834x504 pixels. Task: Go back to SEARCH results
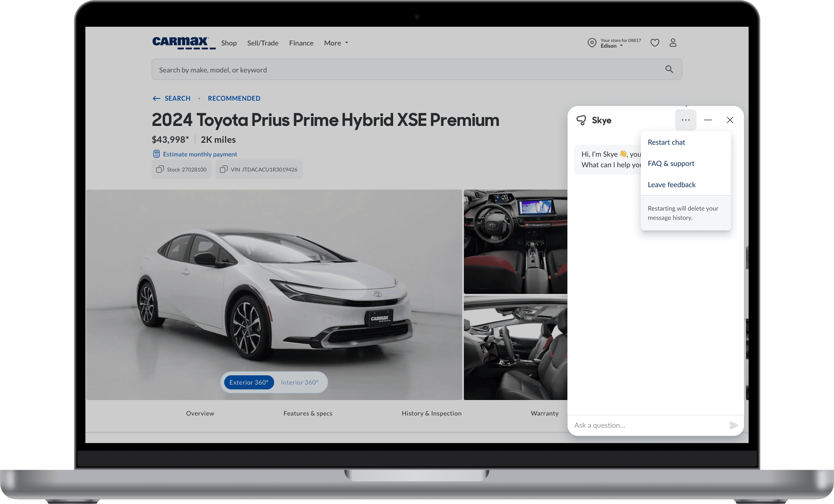pos(177,98)
